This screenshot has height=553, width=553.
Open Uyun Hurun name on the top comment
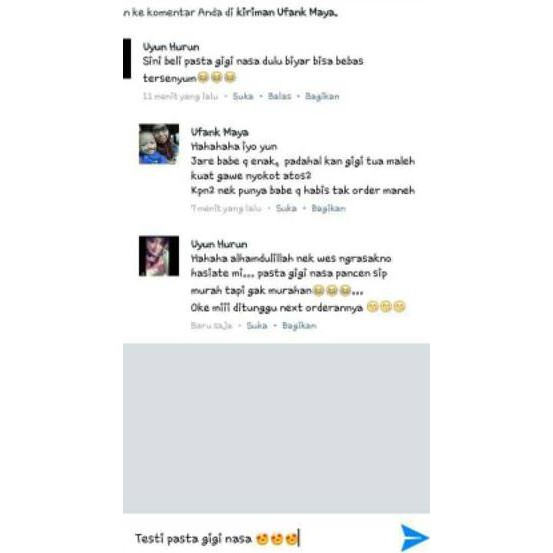(171, 47)
